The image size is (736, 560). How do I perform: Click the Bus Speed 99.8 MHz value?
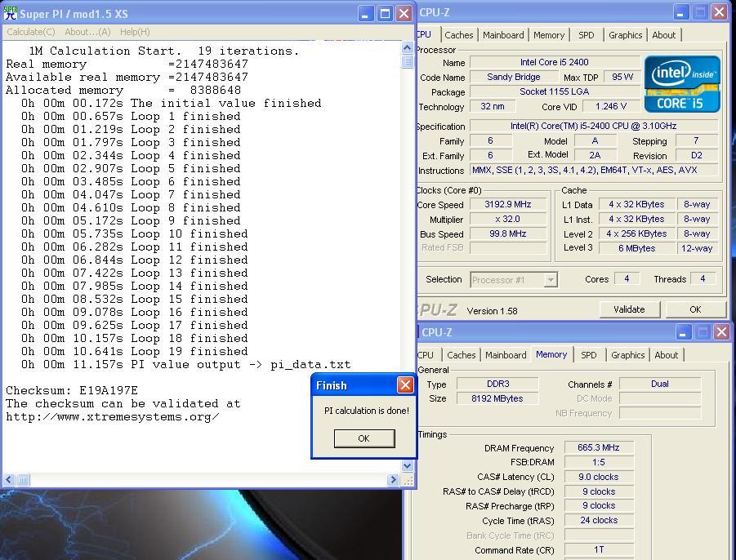click(507, 233)
